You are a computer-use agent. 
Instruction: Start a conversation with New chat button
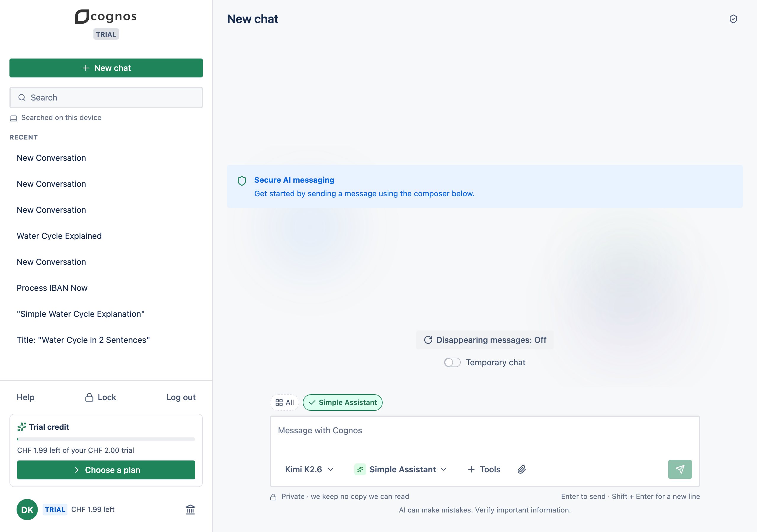(x=106, y=68)
